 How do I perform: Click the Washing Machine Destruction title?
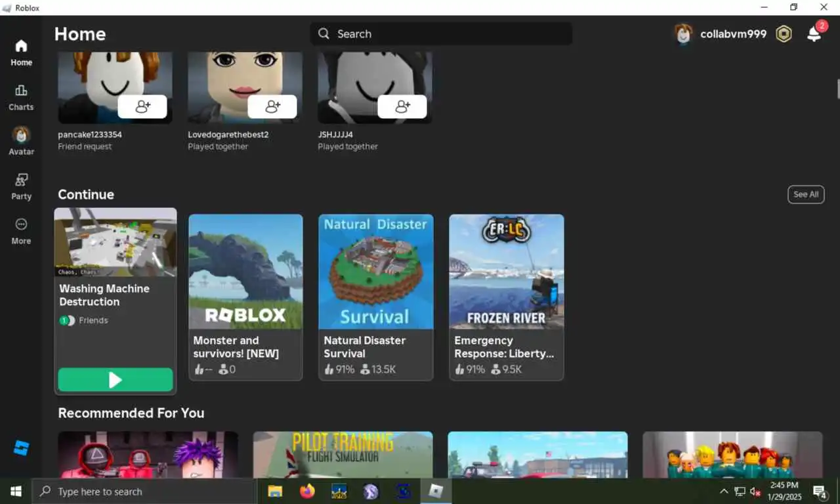pyautogui.click(x=104, y=295)
